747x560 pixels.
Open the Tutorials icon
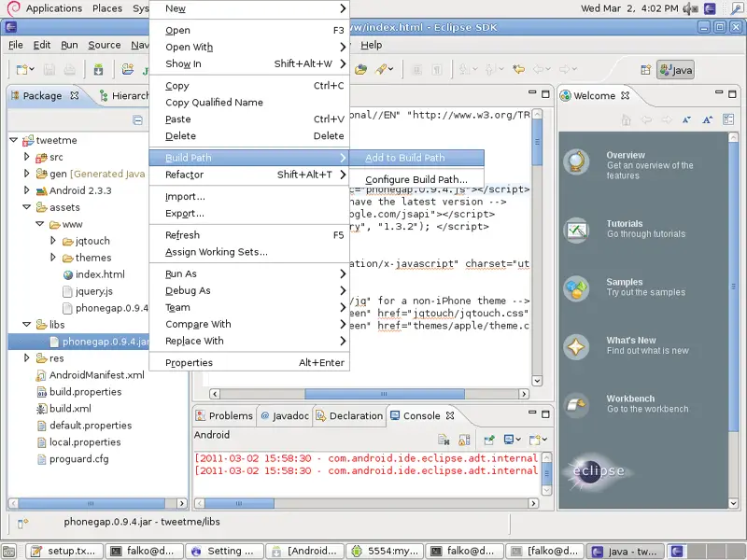coord(576,230)
